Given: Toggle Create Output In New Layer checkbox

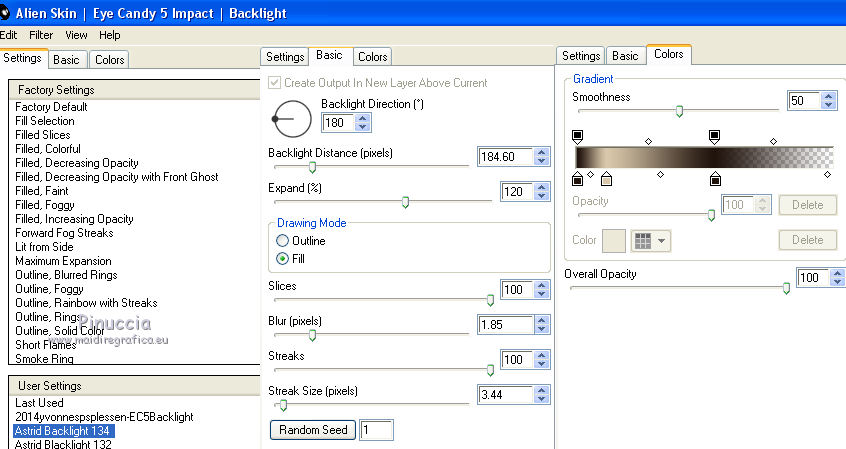Looking at the screenshot, I should 275,83.
